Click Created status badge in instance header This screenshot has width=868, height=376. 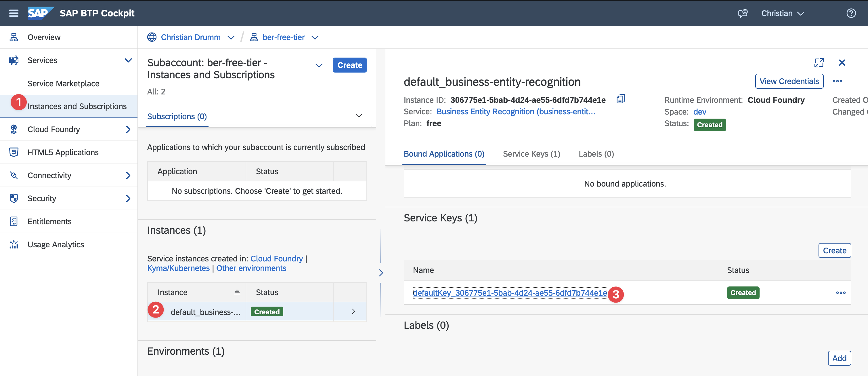(x=710, y=125)
